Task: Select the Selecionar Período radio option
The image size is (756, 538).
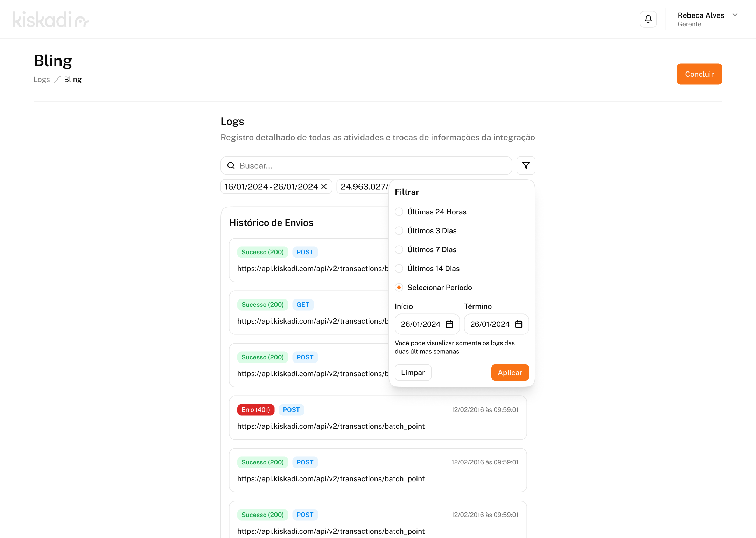Action: (x=399, y=288)
